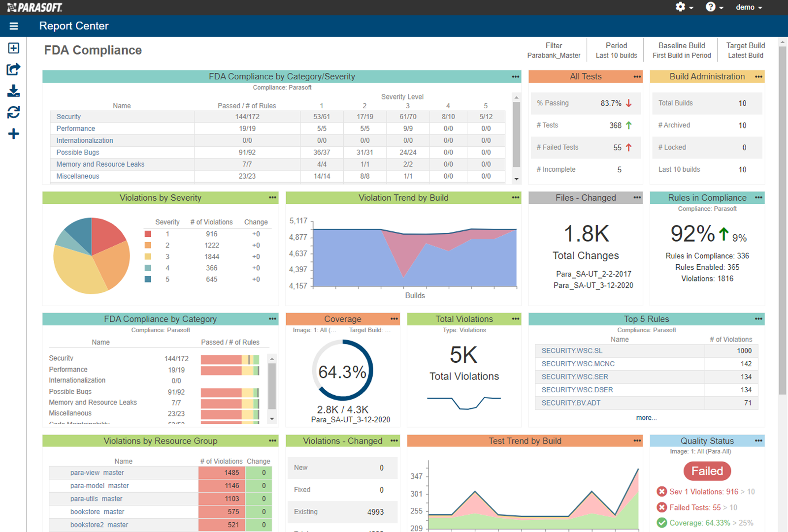Open options menu of Total Violations widget

(x=516, y=319)
